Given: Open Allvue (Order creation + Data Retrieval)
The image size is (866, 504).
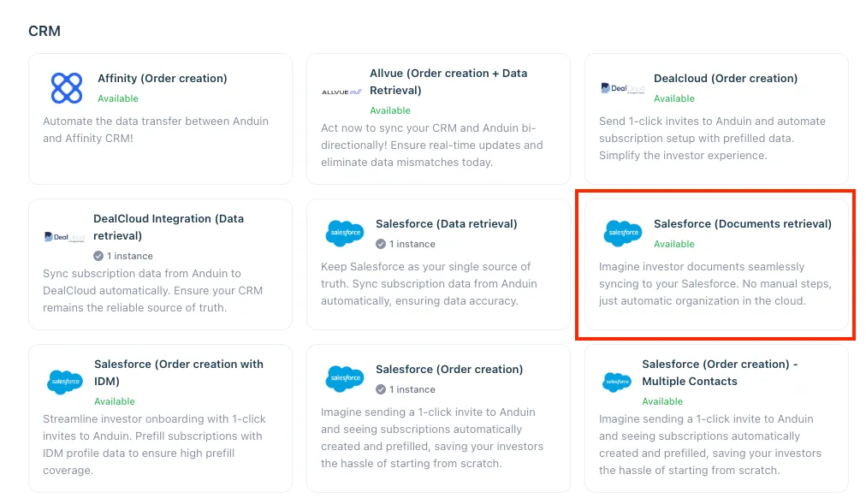Looking at the screenshot, I should (x=448, y=81).
